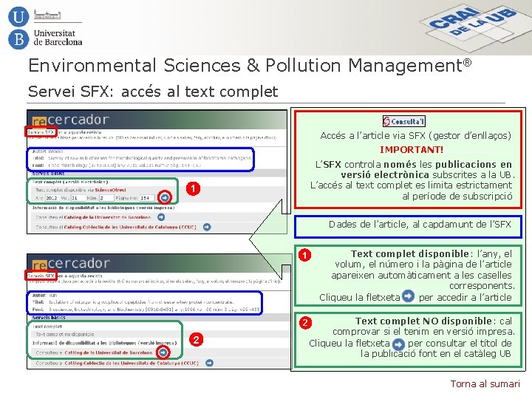Image resolution: width=532 pixels, height=399 pixels.
Task: Click arrow next to CCUC catalogue, bottom screenshot
Action: pos(209,363)
